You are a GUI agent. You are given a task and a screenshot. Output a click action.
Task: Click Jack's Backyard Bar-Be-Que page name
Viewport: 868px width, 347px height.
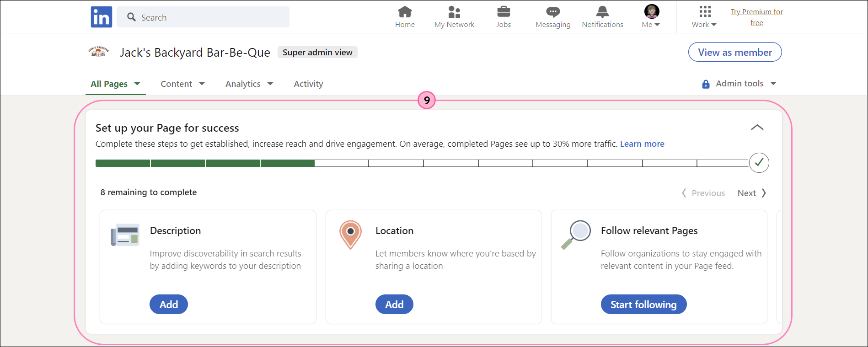(x=195, y=53)
